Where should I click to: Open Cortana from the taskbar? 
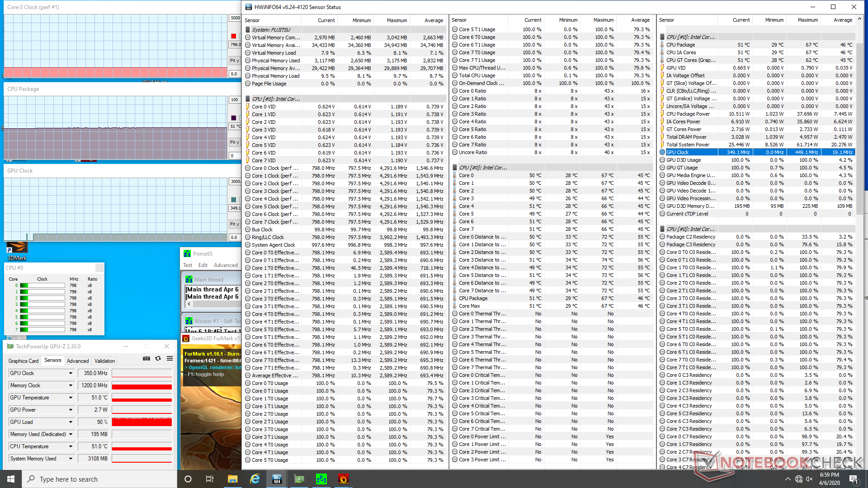click(x=188, y=479)
